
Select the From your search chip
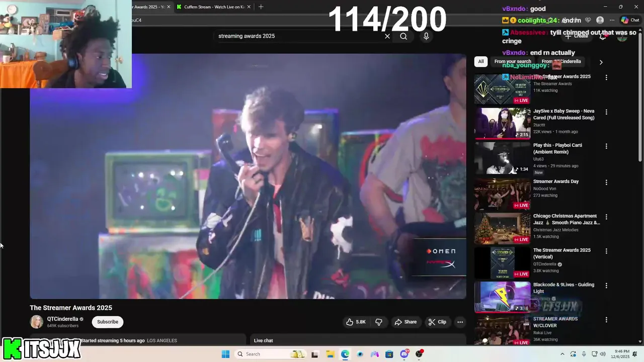coord(513,61)
